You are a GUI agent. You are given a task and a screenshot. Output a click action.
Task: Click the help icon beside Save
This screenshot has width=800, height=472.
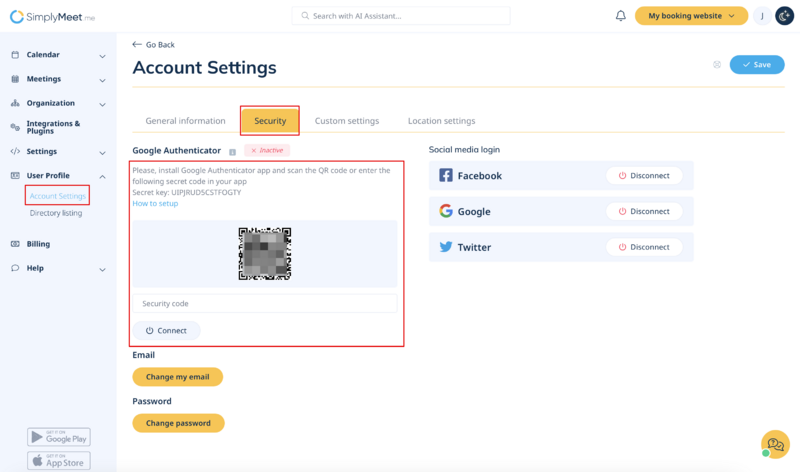pyautogui.click(x=717, y=65)
